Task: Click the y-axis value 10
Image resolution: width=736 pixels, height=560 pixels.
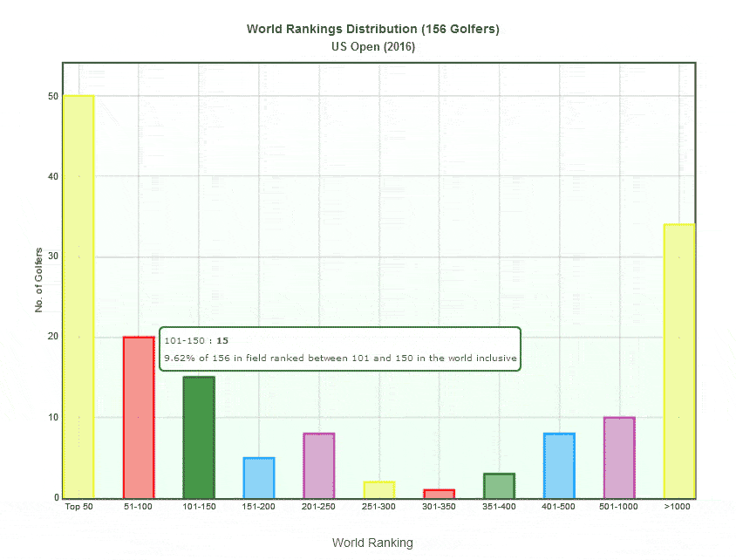Action: pyautogui.click(x=53, y=417)
